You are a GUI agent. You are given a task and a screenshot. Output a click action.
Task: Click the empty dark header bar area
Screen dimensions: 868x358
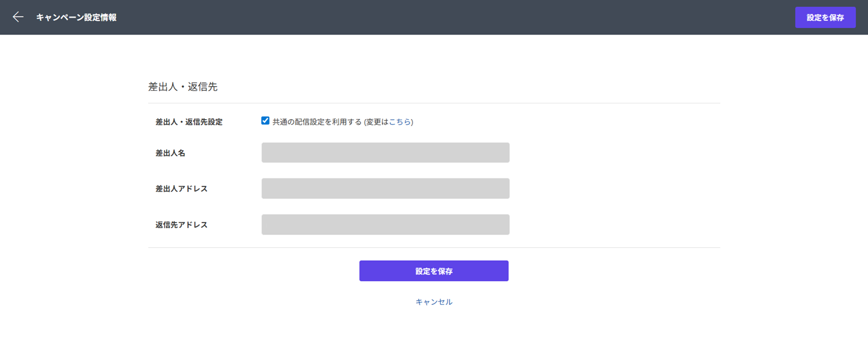pyautogui.click(x=452, y=17)
